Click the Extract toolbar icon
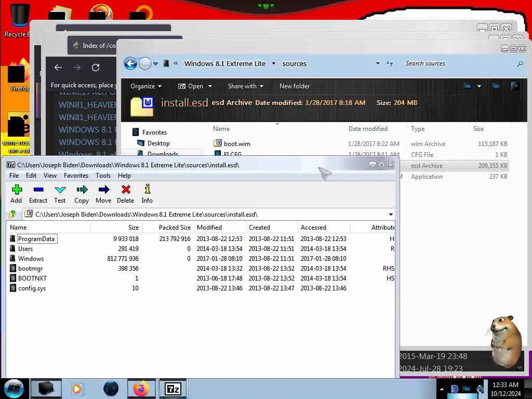The height and width of the screenshot is (399, 532). point(38,194)
